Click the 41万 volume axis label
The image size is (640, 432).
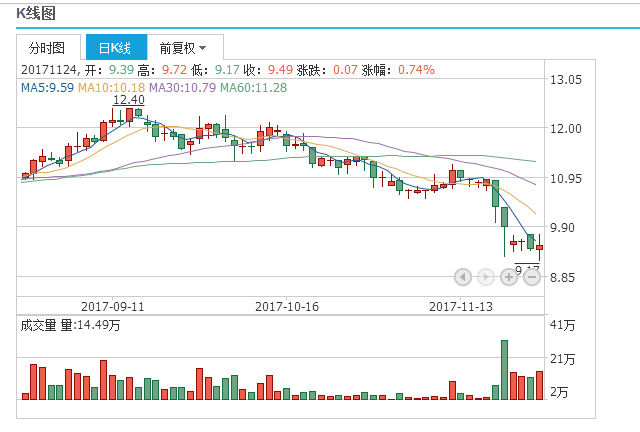pos(562,325)
